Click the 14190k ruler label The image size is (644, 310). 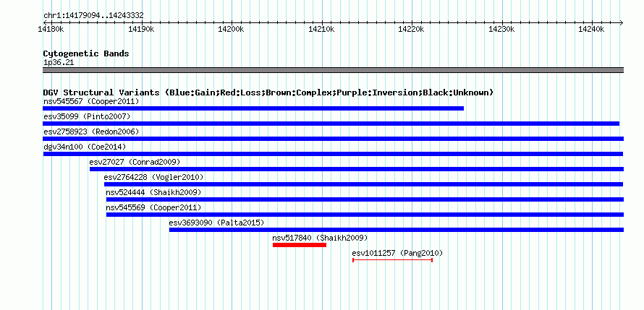coord(141,29)
